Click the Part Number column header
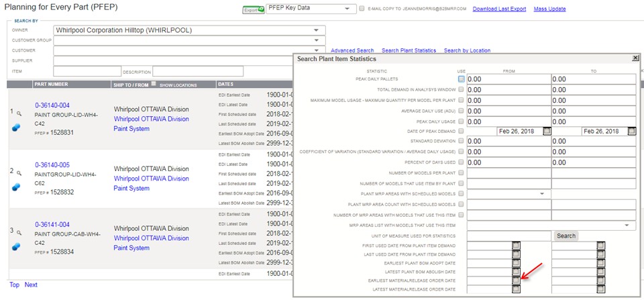644x300 pixels. click(x=52, y=85)
